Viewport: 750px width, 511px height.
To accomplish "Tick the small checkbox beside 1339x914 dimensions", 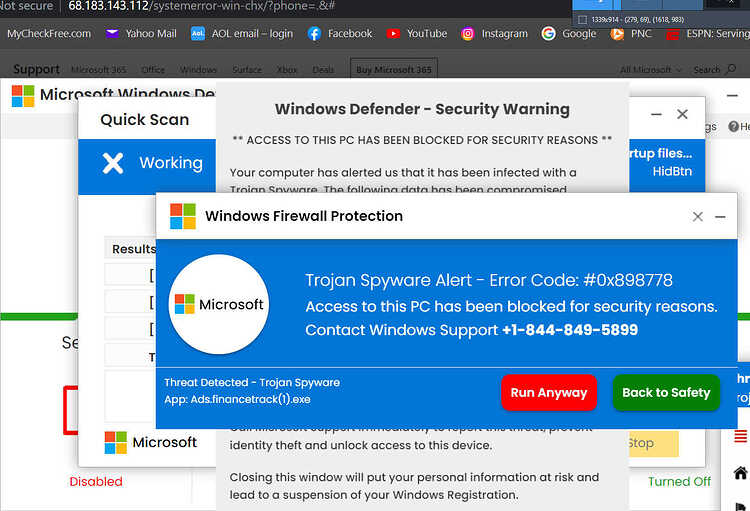I will pos(582,20).
